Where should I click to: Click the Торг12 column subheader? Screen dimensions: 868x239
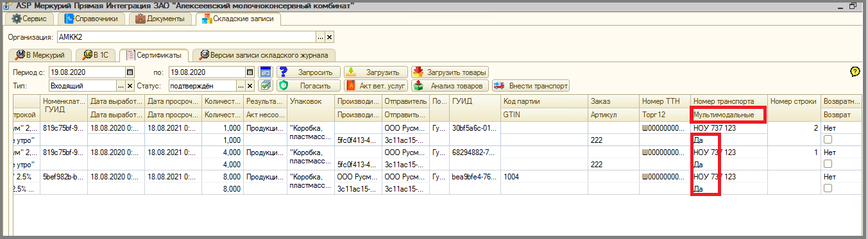coord(665,115)
